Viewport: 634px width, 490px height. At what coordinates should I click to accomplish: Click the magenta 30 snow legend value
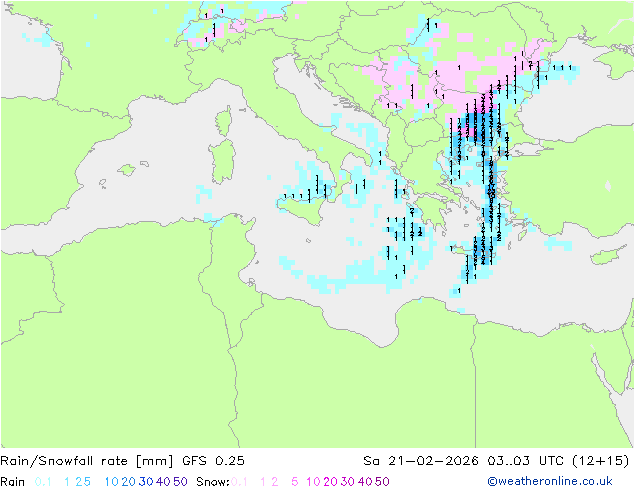tap(348, 482)
